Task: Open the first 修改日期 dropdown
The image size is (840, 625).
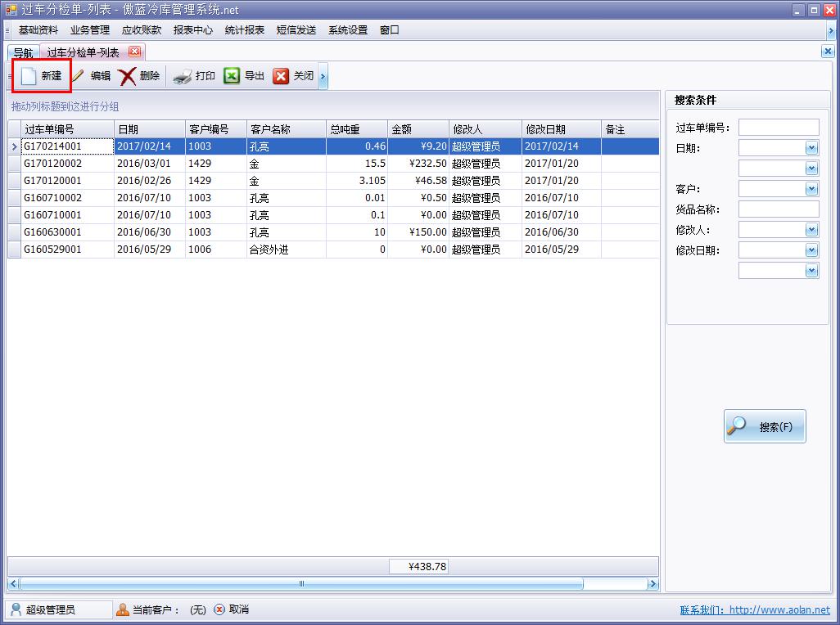Action: pos(811,250)
